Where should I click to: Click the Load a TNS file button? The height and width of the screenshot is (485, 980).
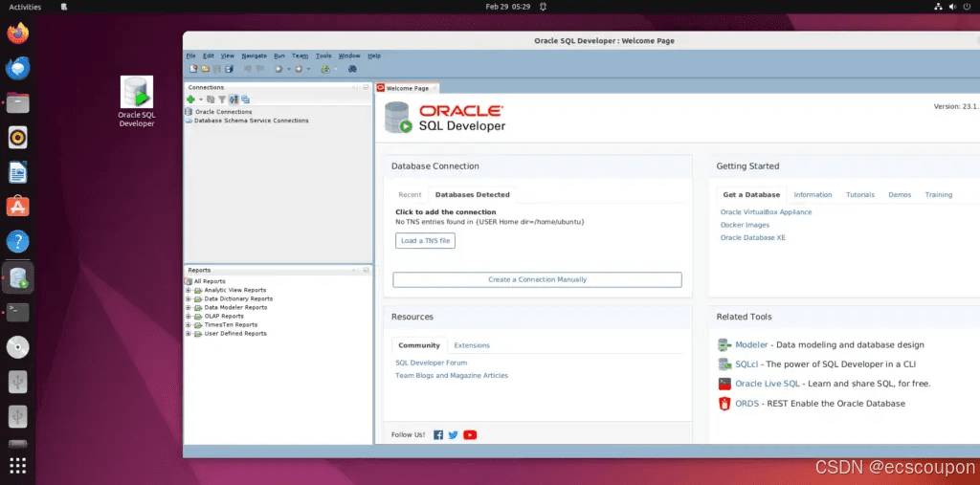pyautogui.click(x=425, y=241)
